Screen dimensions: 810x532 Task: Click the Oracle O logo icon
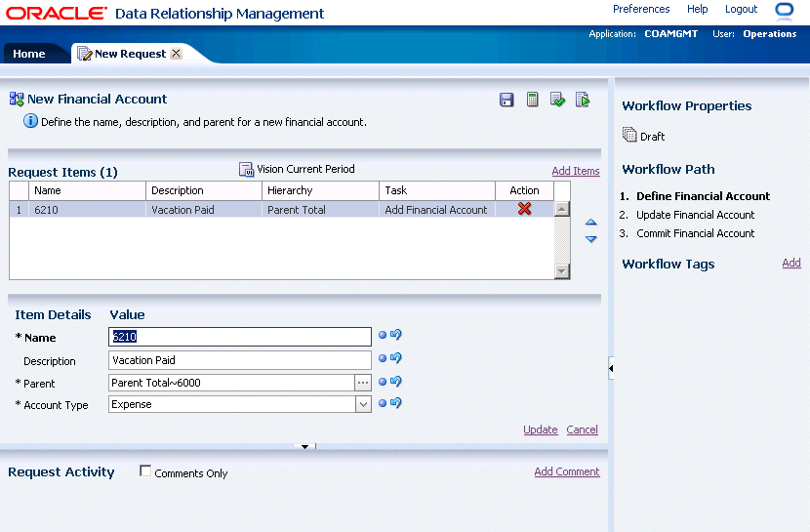pos(785,10)
